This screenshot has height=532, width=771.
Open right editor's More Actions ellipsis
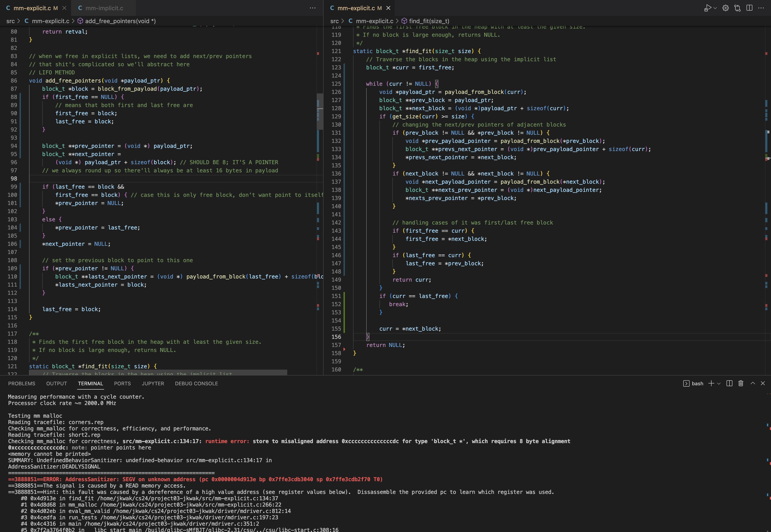coord(761,8)
